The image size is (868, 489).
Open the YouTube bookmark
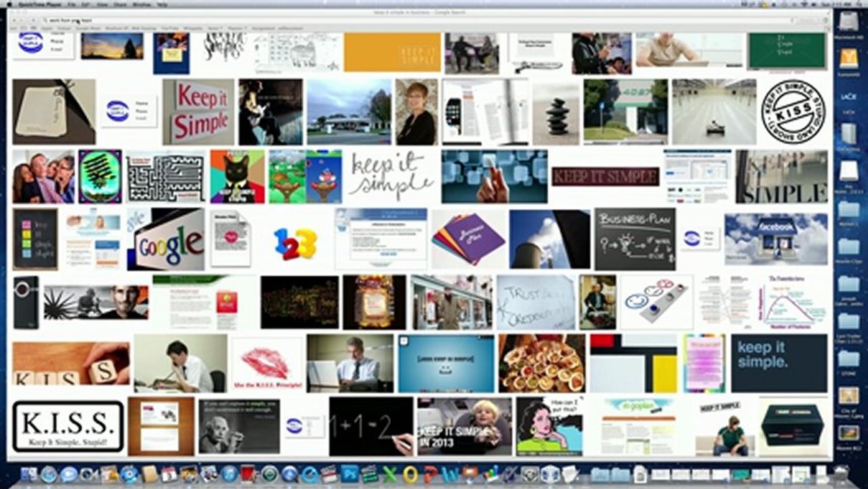click(x=170, y=28)
